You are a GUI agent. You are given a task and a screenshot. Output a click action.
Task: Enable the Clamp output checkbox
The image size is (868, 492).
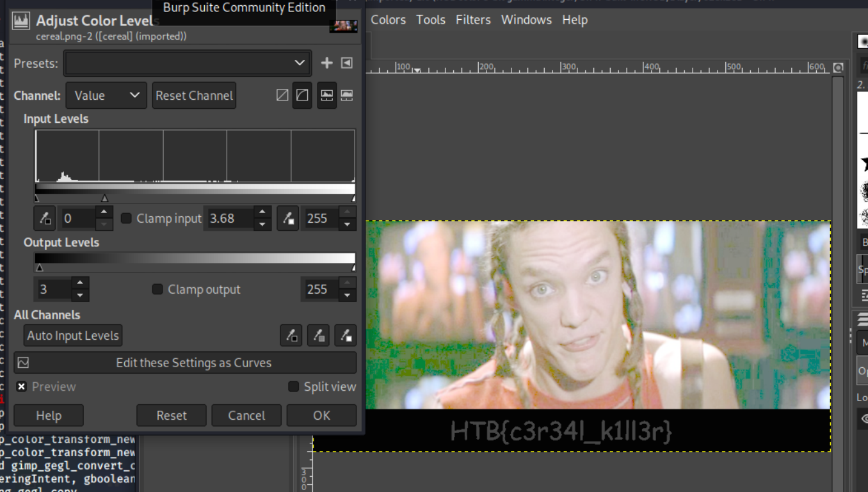157,289
